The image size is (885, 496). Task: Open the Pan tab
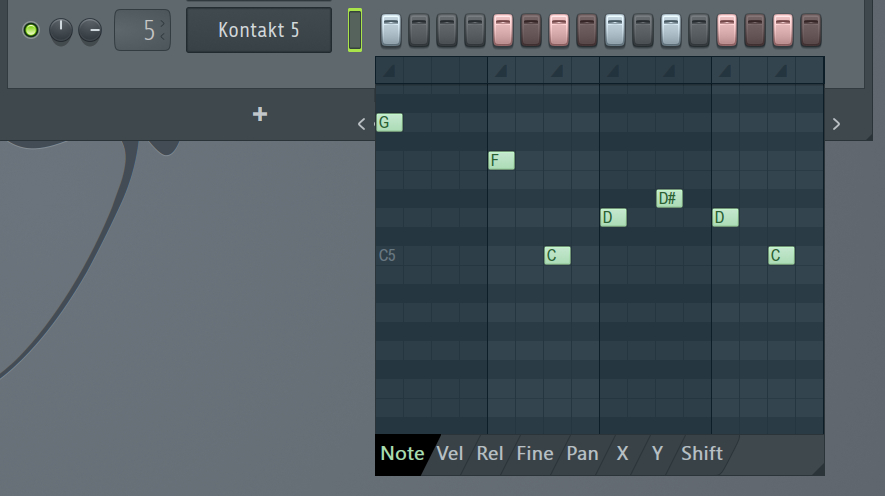coord(582,453)
